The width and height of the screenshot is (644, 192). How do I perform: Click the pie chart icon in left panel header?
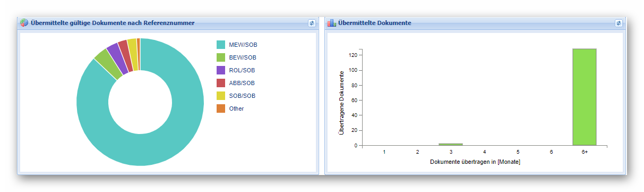(x=24, y=23)
